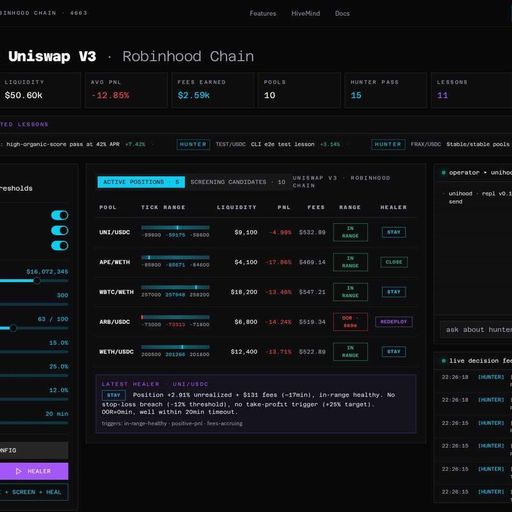The image size is (512, 512).
Task: Click the 'Uniswap V3' page title
Action: (52, 56)
